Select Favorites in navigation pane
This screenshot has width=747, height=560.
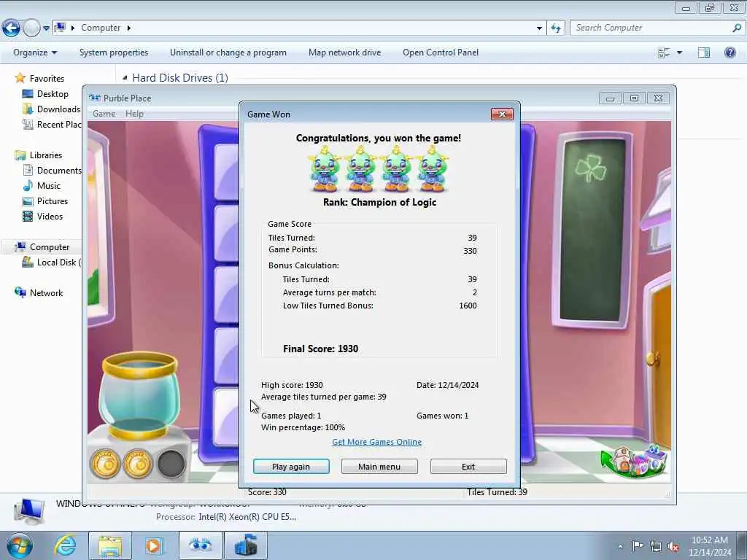46,78
